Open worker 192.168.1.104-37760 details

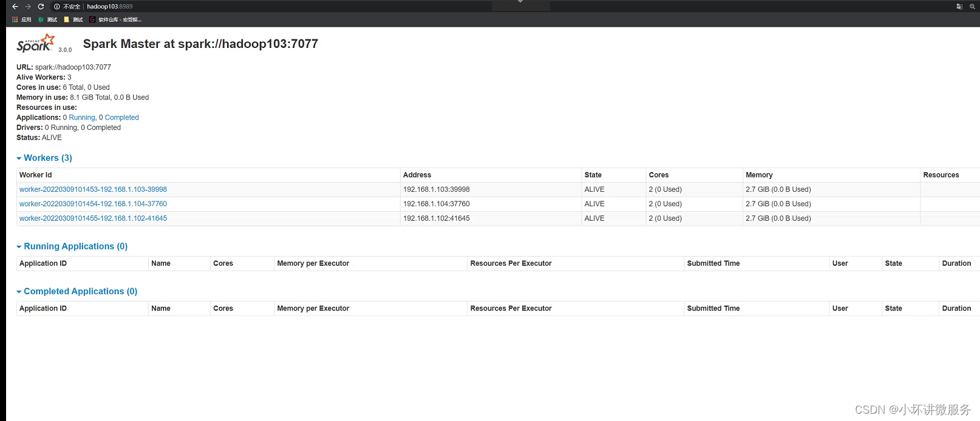coord(93,204)
